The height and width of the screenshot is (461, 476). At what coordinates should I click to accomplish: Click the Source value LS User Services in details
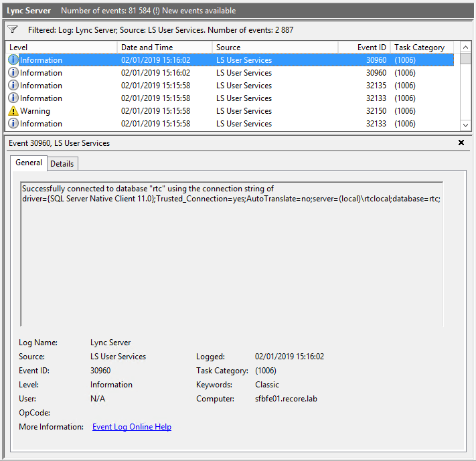pos(118,357)
